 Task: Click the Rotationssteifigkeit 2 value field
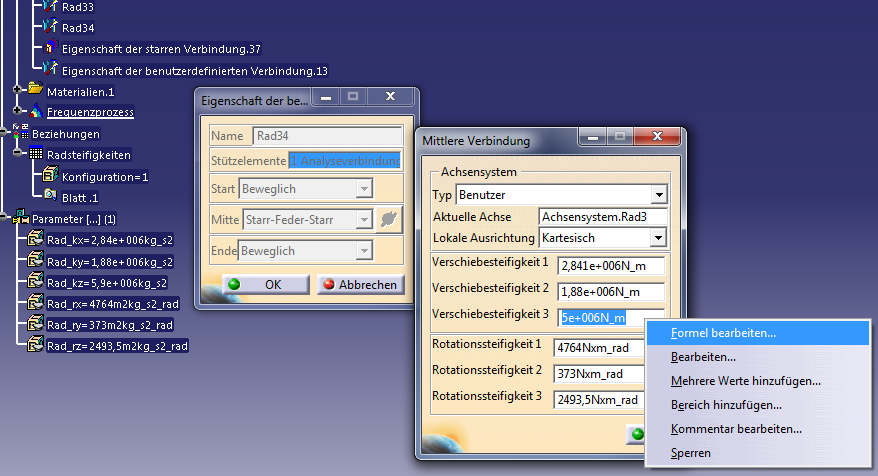click(599, 374)
